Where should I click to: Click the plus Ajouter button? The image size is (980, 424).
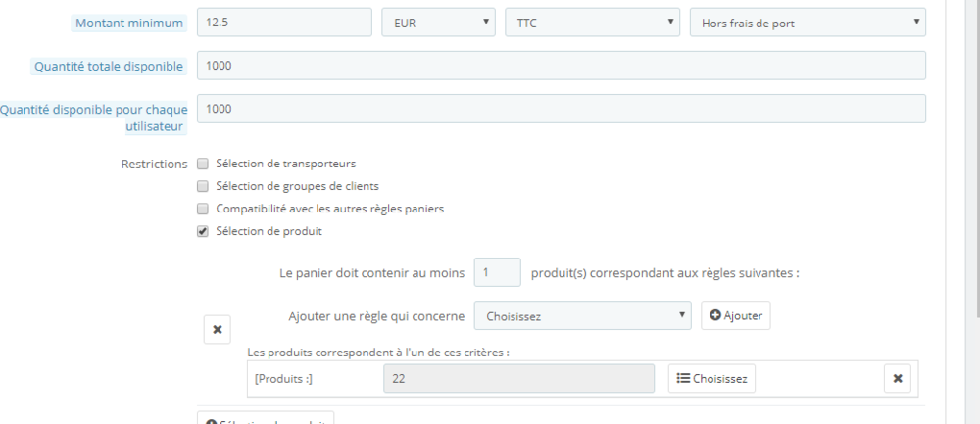[736, 315]
